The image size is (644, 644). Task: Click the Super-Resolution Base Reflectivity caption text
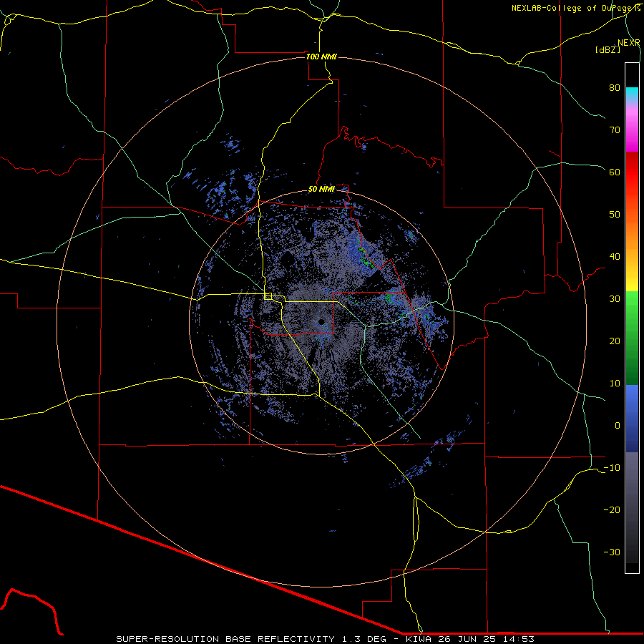coord(325,639)
